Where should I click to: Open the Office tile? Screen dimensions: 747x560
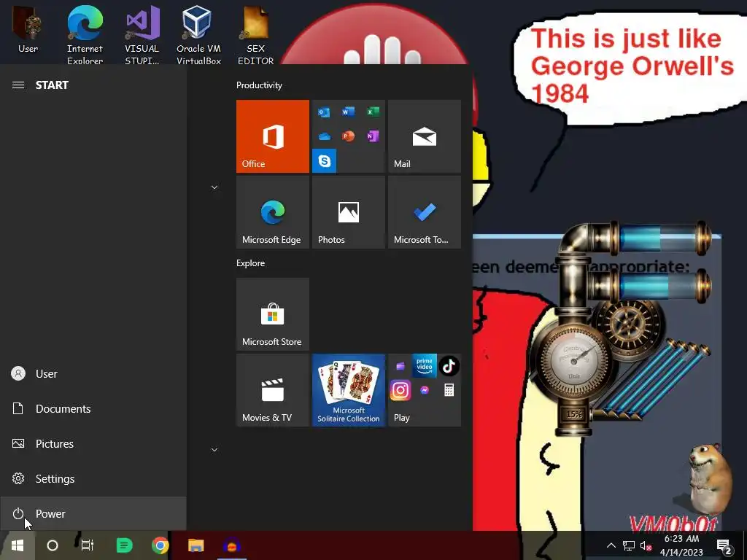[x=273, y=136]
